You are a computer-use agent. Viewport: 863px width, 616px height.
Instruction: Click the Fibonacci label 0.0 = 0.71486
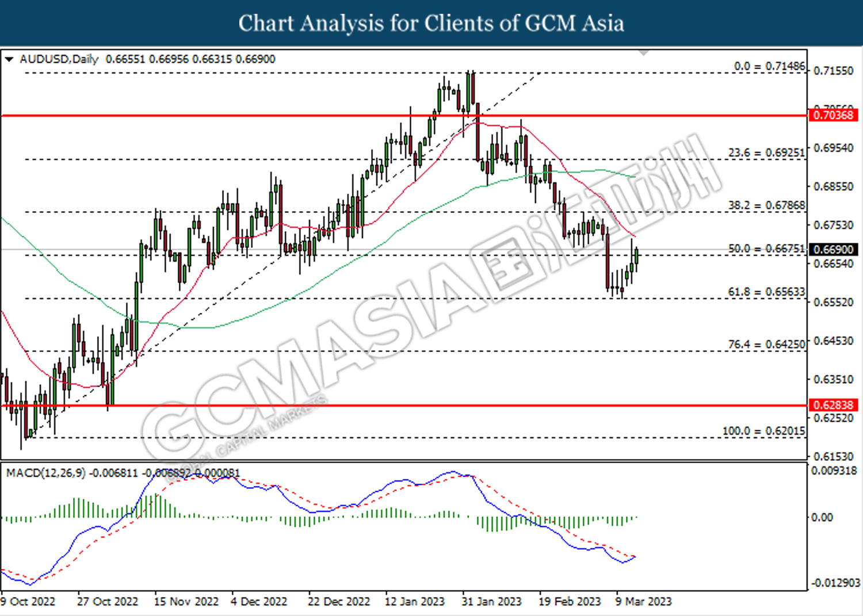pyautogui.click(x=770, y=66)
